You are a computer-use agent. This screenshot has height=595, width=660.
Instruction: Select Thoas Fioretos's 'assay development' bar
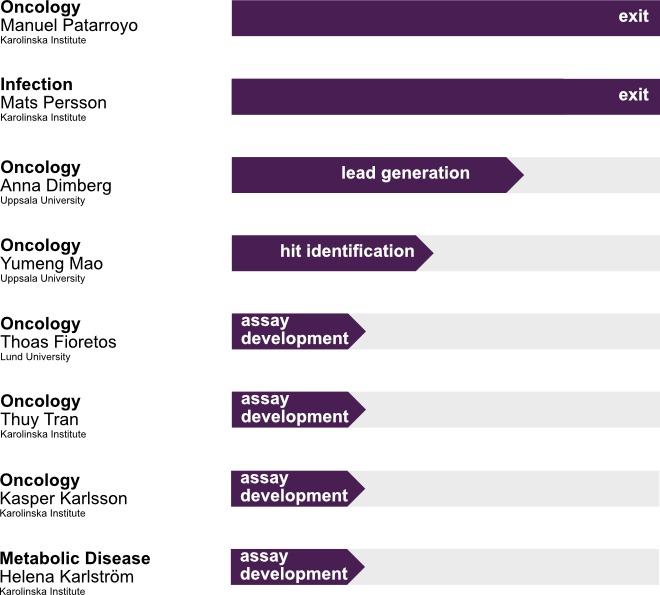pos(294,330)
